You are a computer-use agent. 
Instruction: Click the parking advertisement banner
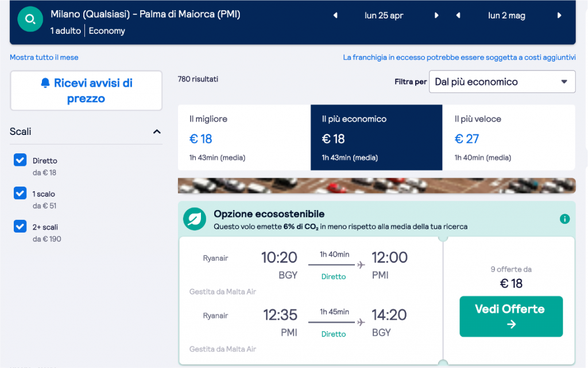(x=376, y=186)
